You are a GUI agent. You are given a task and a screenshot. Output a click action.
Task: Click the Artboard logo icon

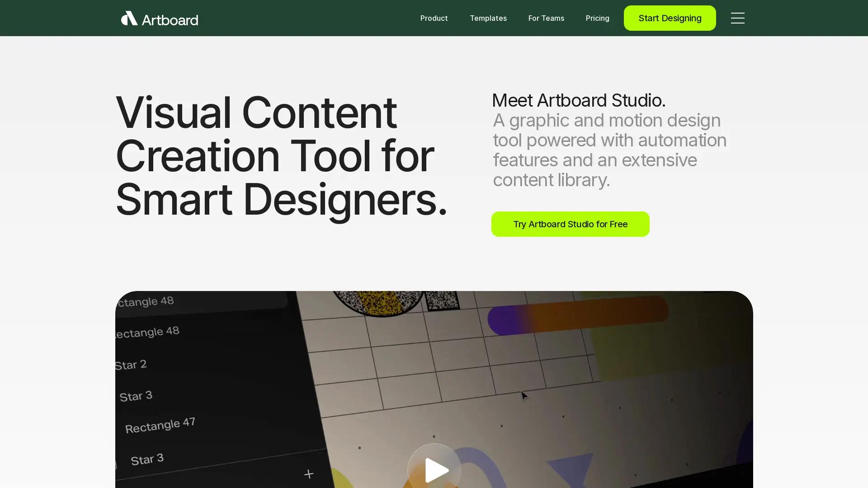128,18
